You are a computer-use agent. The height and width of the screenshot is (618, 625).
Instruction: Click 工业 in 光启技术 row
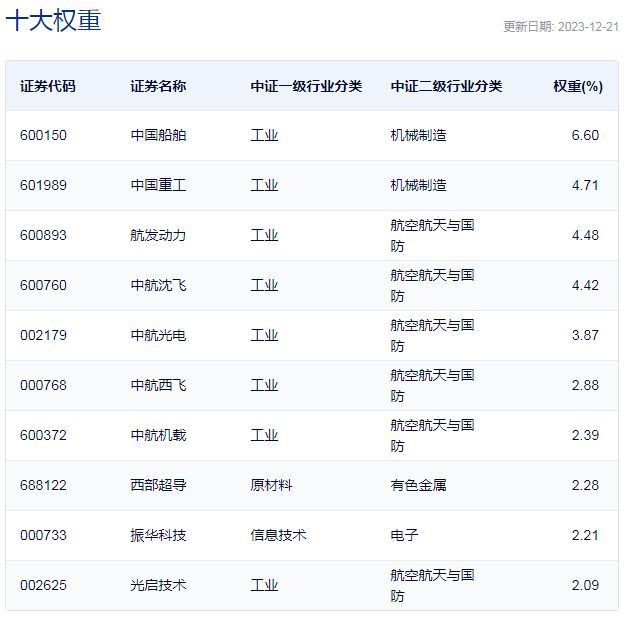264,586
